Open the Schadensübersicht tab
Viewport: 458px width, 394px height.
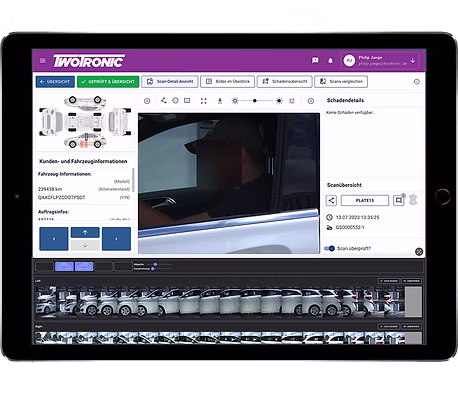tap(284, 82)
